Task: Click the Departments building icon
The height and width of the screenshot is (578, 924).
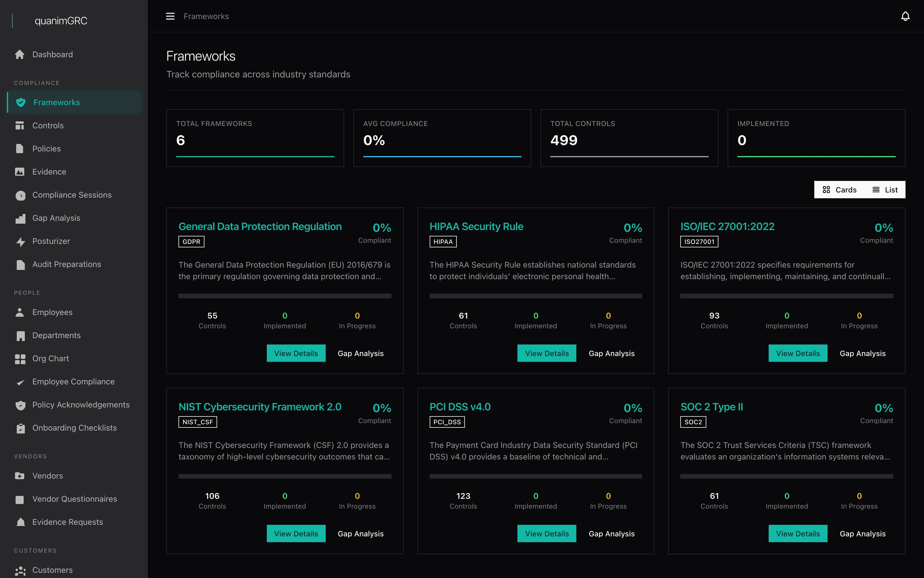Action: click(21, 336)
